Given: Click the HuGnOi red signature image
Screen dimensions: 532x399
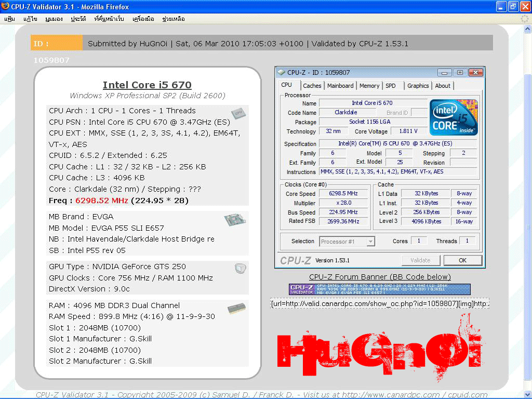Looking at the screenshot, I should coord(380,349).
